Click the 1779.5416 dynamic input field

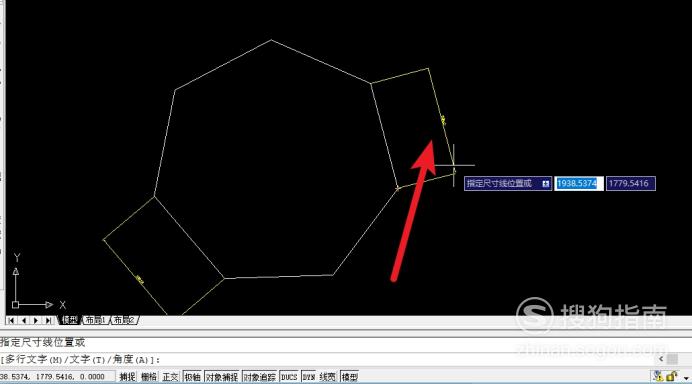(631, 183)
